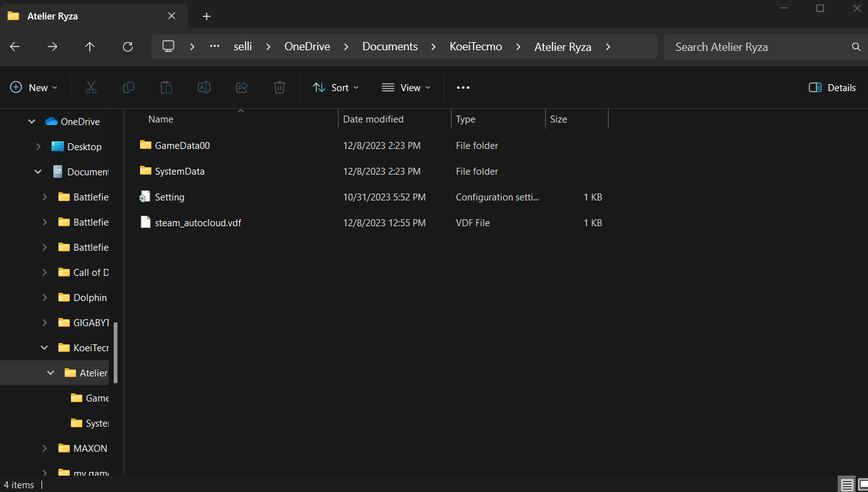Click the 12/8/2023 12:55 PM date cell
Viewport: 868px width, 492px height.
point(384,222)
